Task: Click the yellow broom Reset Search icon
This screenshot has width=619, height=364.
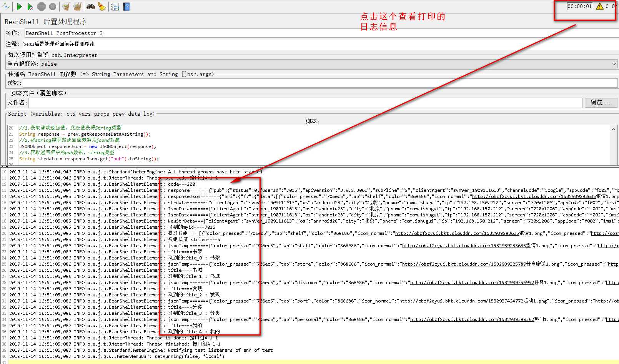Action: point(102,7)
